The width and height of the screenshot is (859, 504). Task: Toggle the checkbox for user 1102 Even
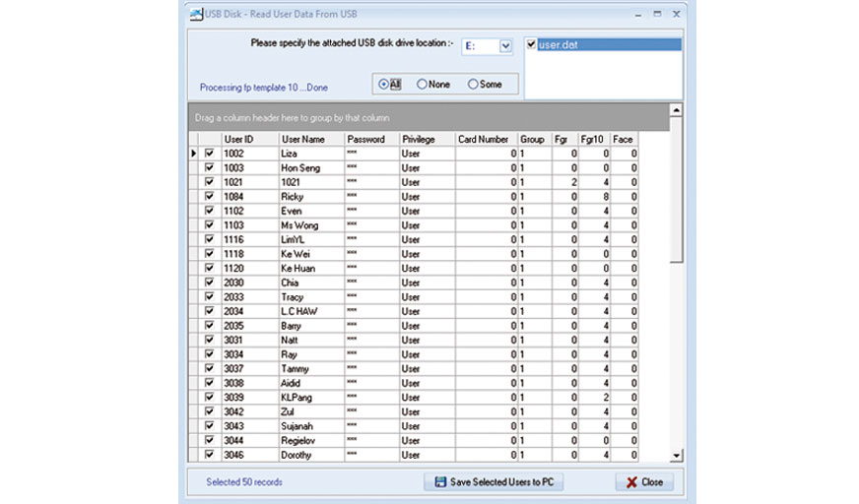[209, 211]
